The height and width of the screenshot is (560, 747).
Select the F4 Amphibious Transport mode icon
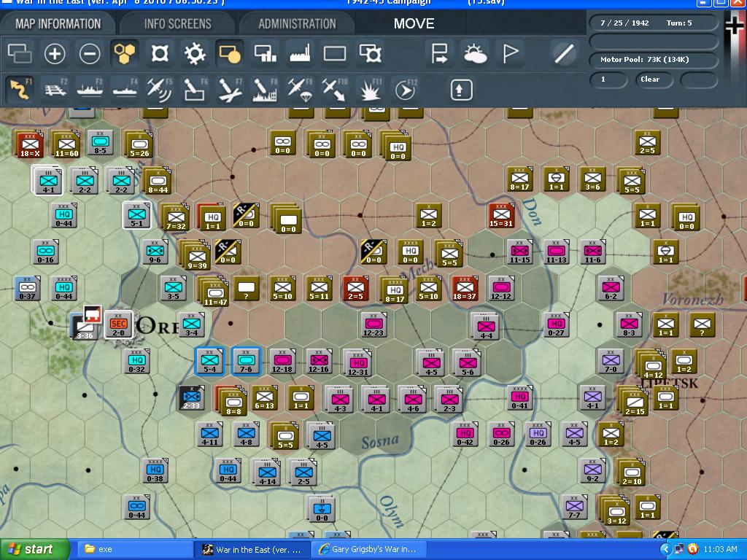pyautogui.click(x=125, y=90)
